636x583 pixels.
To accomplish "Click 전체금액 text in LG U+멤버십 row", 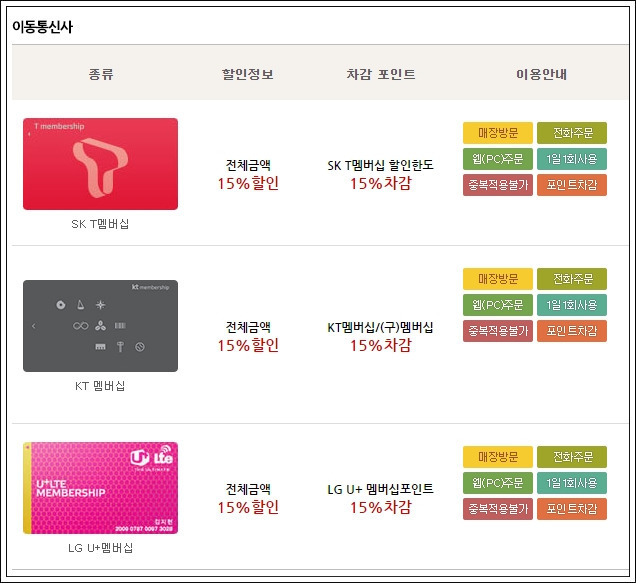I will coord(248,489).
